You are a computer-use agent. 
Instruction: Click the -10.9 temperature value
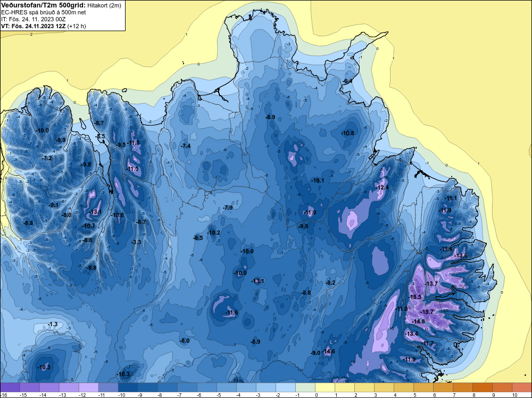(x=240, y=273)
